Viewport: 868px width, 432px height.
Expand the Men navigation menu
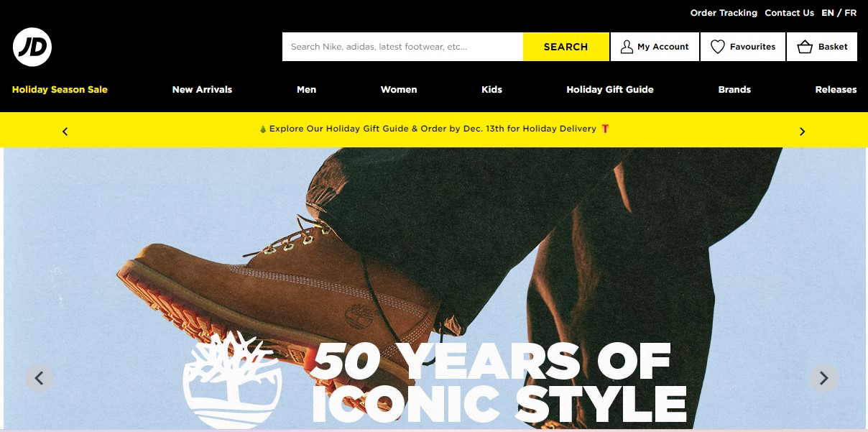click(x=306, y=90)
